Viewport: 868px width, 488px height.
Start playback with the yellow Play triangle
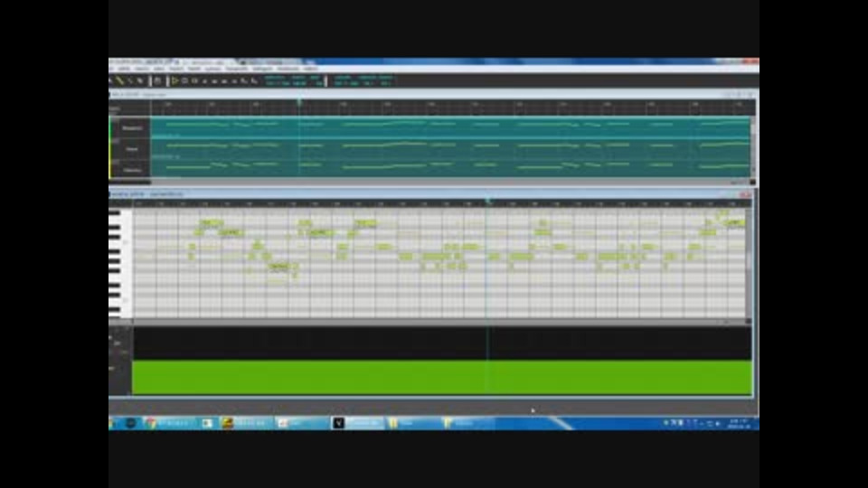click(175, 80)
